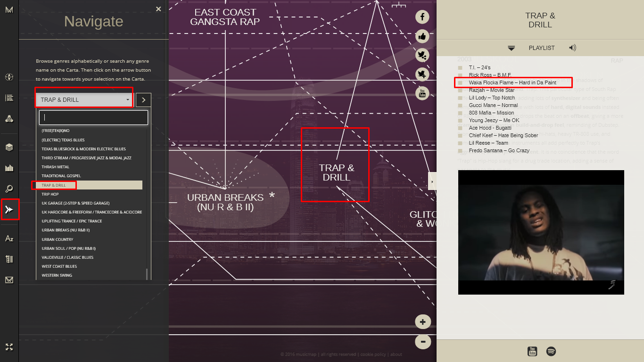This screenshot has height=362, width=644.
Task: Open Spotify icon in bottom bar
Action: pyautogui.click(x=551, y=351)
